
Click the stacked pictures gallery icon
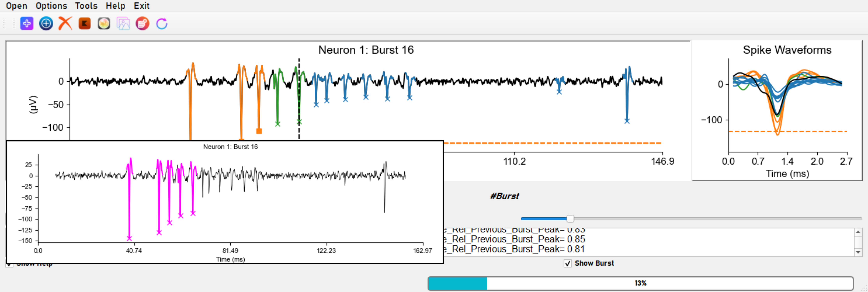[x=123, y=24]
